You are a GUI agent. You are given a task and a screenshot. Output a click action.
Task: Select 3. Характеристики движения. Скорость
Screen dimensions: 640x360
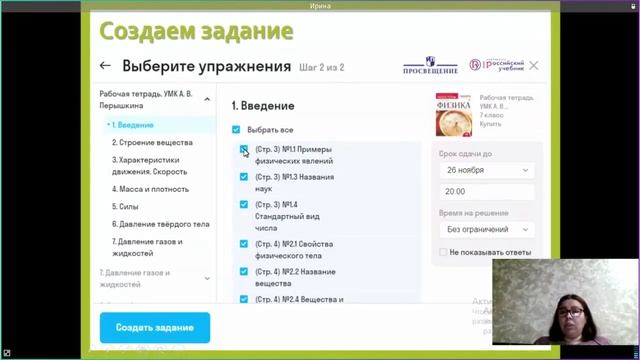149,166
